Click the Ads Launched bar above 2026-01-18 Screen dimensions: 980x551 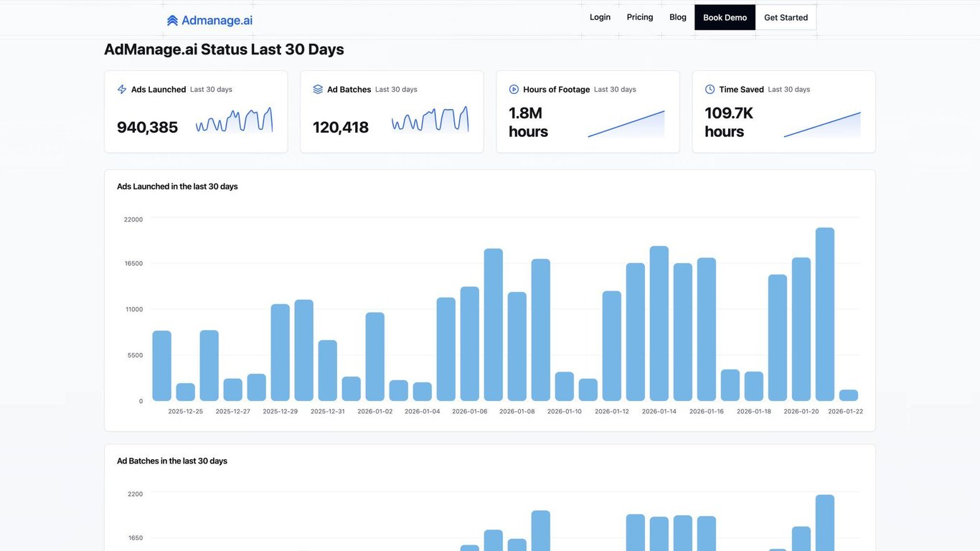click(753, 386)
